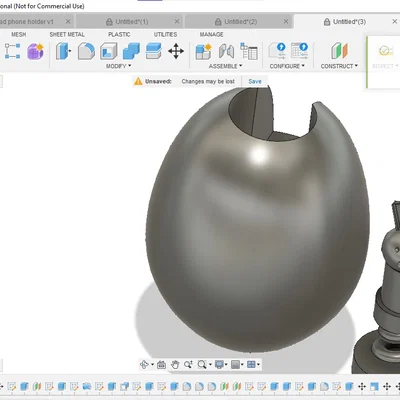
Task: Select the Shell tool in Modify group
Action: [x=109, y=51]
